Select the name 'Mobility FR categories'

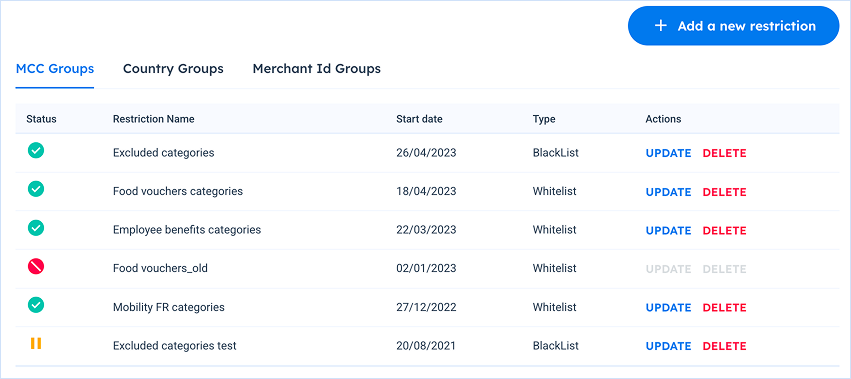coord(169,307)
